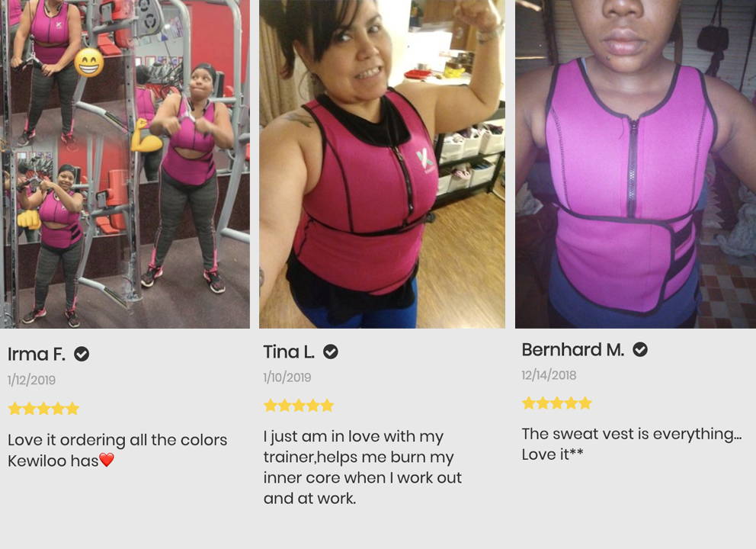Click the star rating under Bernhard M.
The image size is (756, 549).
point(557,403)
